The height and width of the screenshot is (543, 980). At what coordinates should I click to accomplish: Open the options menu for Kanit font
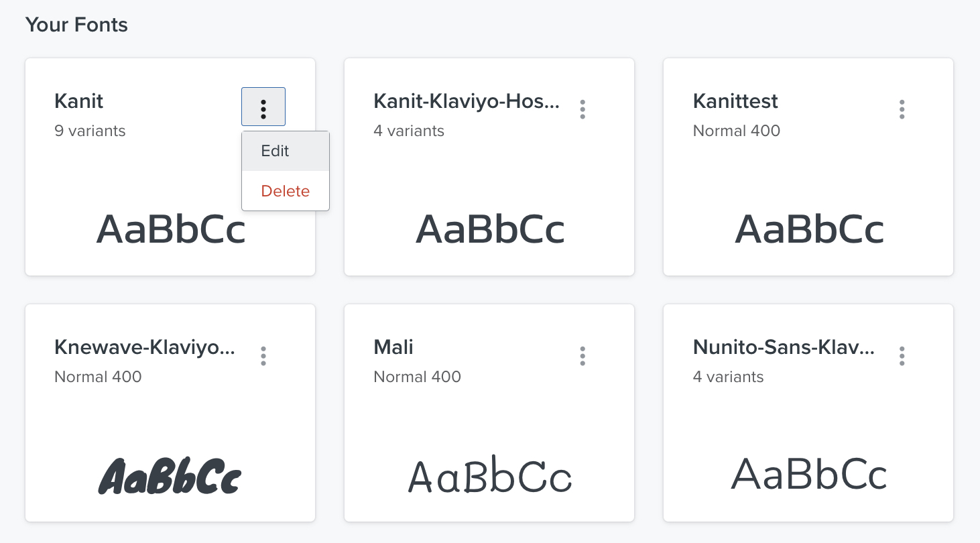click(x=263, y=106)
